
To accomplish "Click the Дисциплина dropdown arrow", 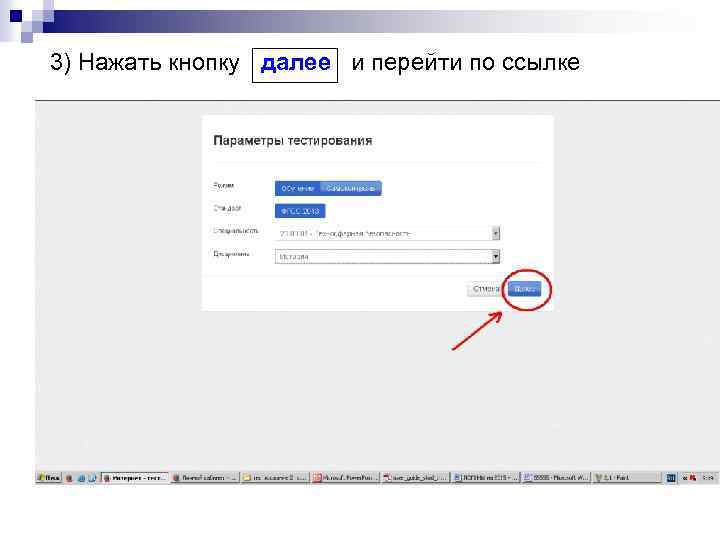I will click(496, 256).
